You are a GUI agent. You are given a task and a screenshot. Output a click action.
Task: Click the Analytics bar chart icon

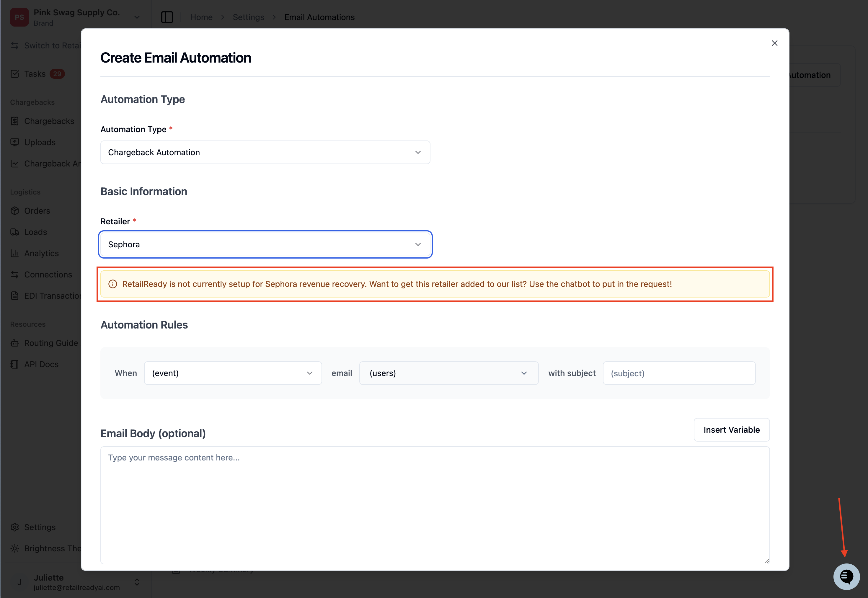15,253
